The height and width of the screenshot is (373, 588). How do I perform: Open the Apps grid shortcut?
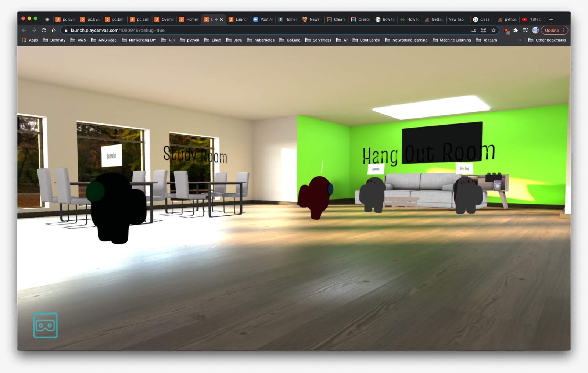30,40
